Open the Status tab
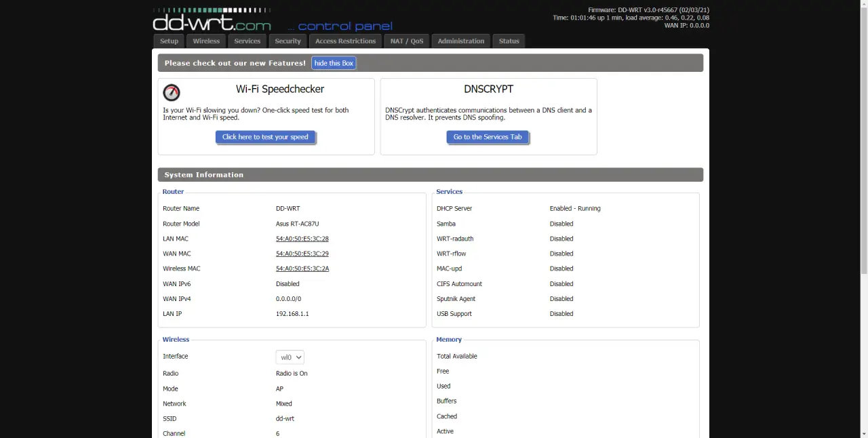The height and width of the screenshot is (438, 868). click(x=509, y=41)
